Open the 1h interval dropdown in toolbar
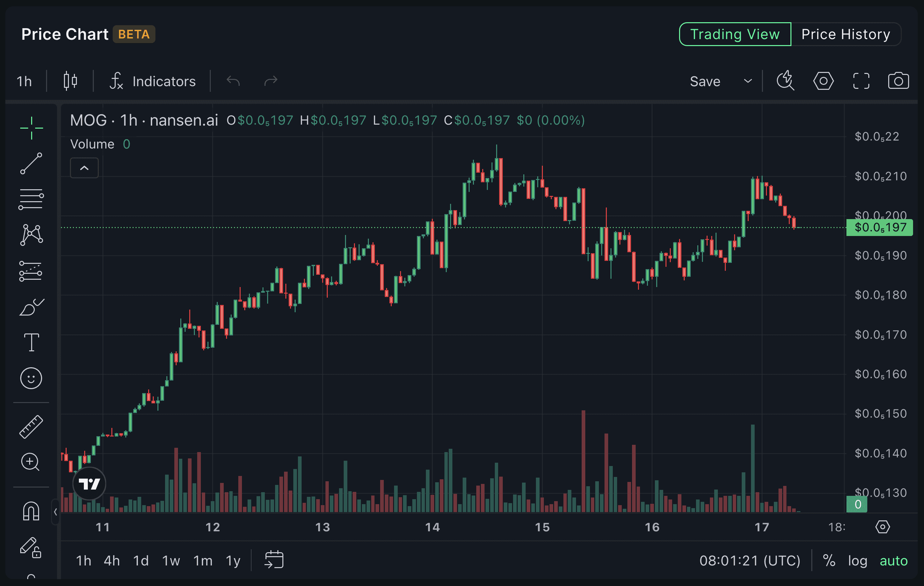Image resolution: width=924 pixels, height=586 pixels. 24,81
